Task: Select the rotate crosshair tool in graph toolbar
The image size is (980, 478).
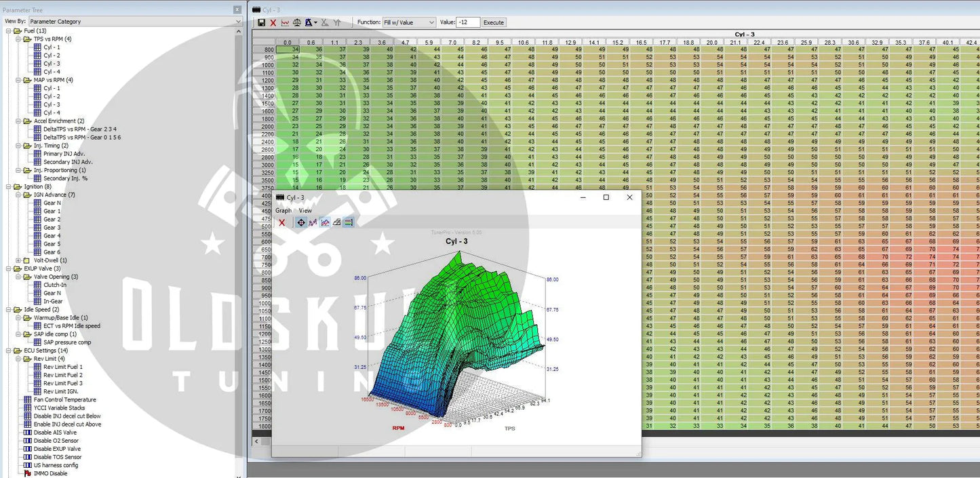Action: coord(301,222)
